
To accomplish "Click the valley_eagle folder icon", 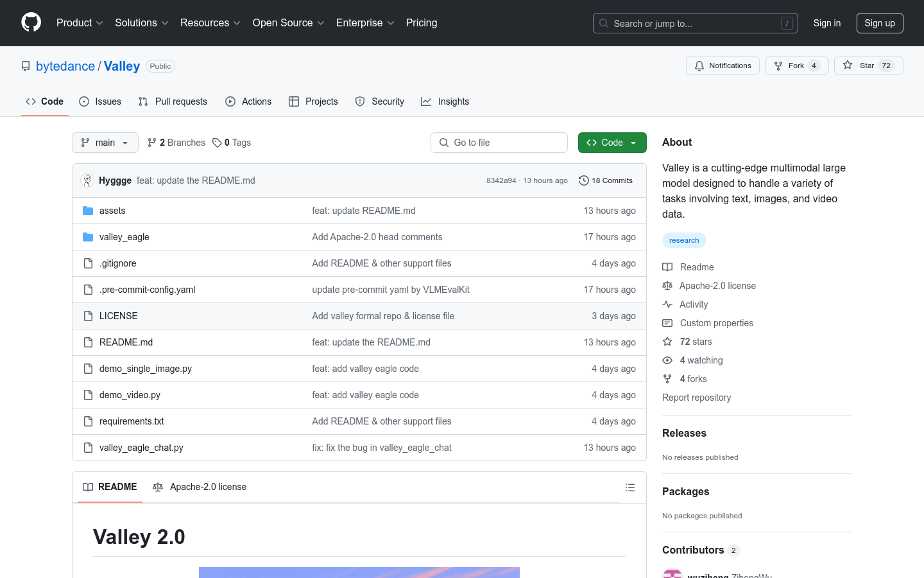I will 88,237.
